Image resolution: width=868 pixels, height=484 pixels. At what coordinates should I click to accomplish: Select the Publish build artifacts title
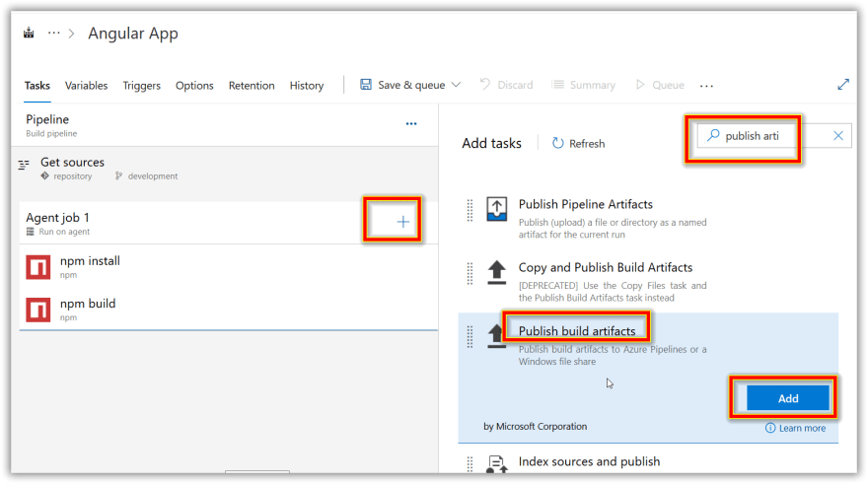(577, 331)
